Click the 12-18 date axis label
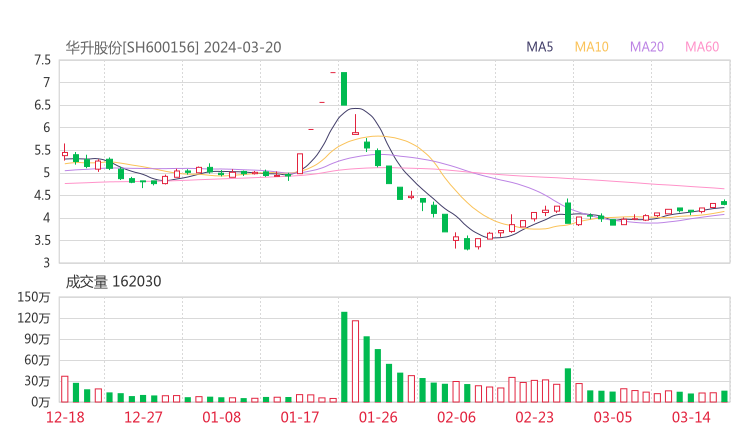Viewport: 740px width, 440px height. [65, 417]
